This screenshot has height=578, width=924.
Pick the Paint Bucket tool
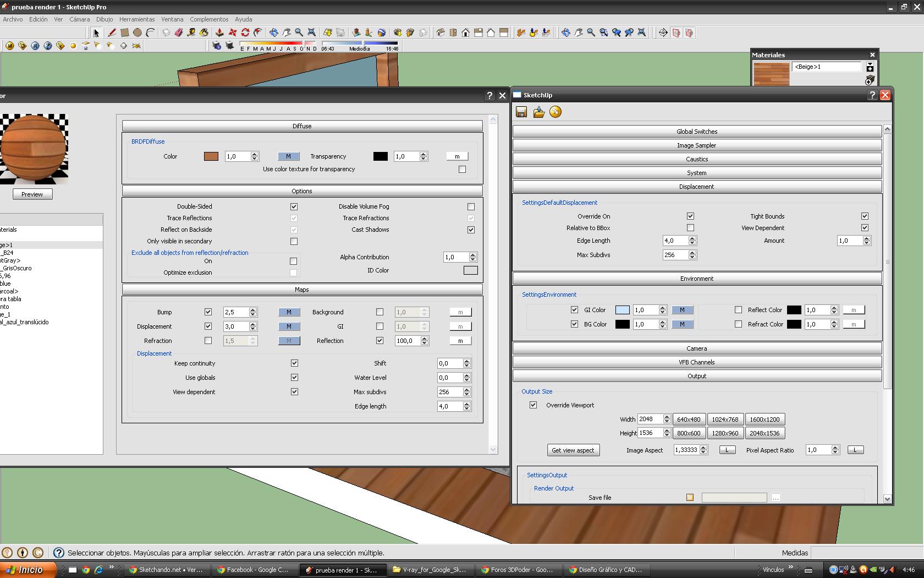204,32
